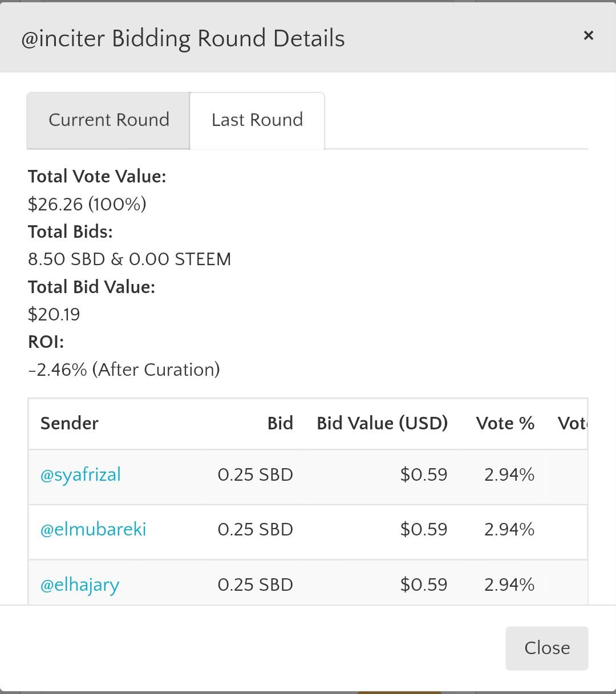Click the Vote % column header
Viewport: 616px width, 694px height.
pyautogui.click(x=505, y=423)
